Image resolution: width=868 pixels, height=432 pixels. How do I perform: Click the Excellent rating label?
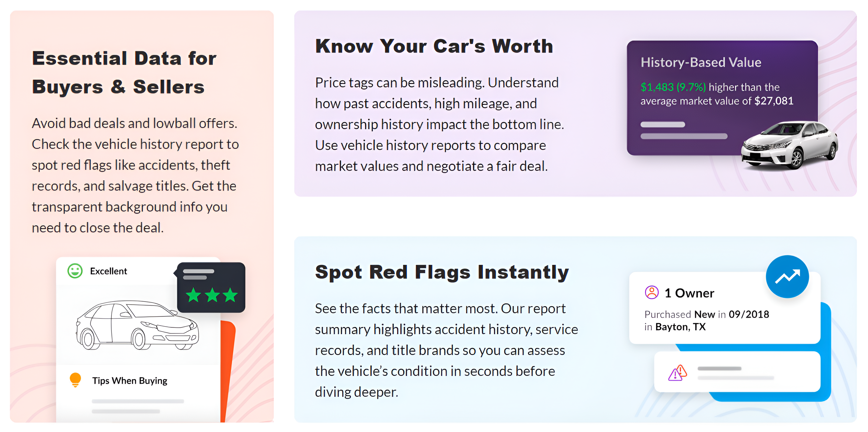click(108, 271)
